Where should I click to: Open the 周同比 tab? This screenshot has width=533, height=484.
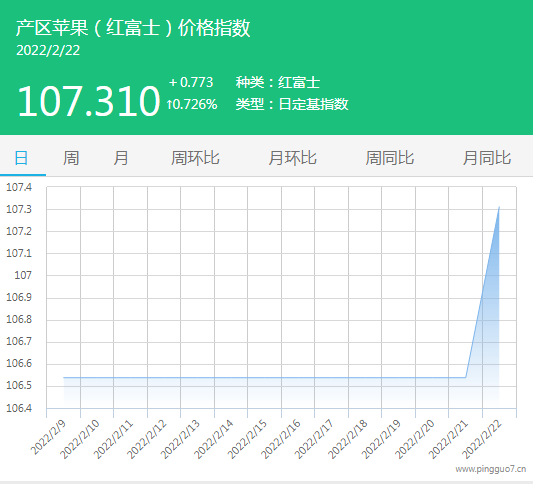[x=390, y=158]
